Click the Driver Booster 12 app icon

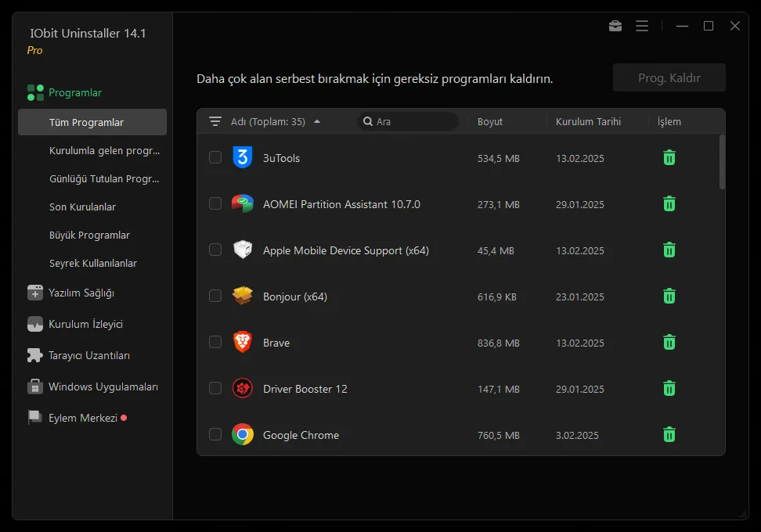[243, 389]
